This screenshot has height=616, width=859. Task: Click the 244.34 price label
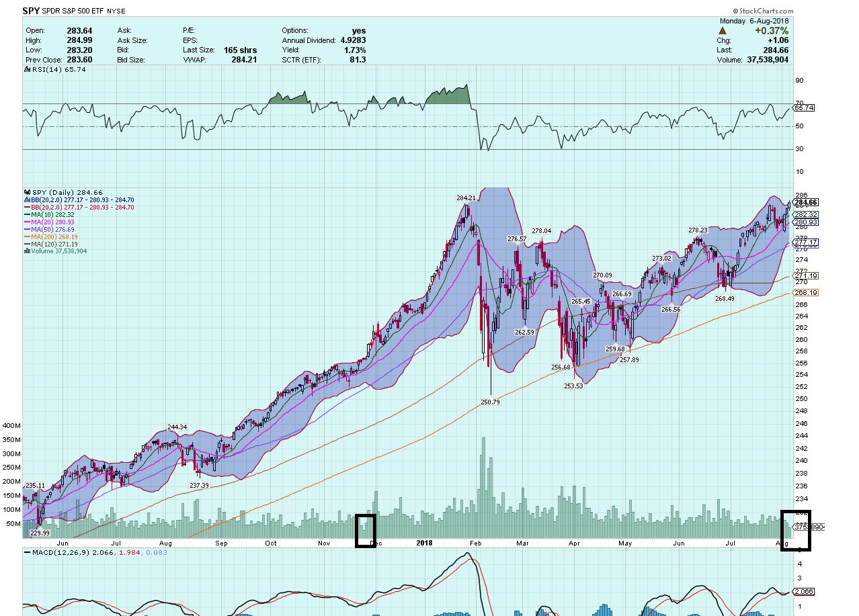coord(177,427)
